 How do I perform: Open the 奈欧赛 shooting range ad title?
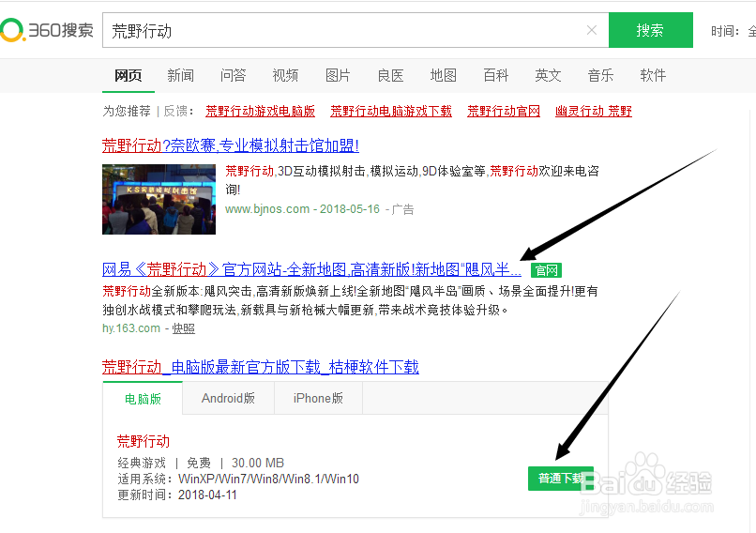pos(231,145)
